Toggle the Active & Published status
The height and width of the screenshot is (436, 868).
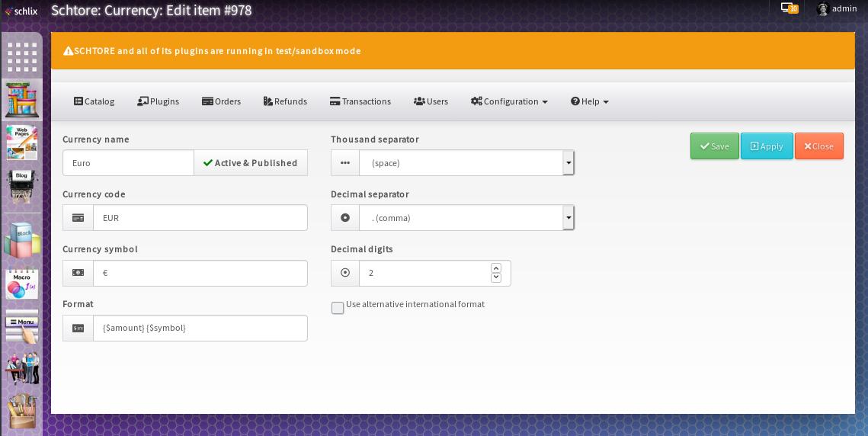click(251, 163)
